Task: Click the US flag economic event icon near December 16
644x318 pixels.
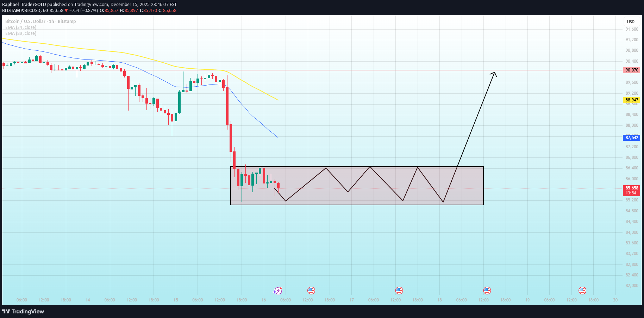Action: click(311, 290)
